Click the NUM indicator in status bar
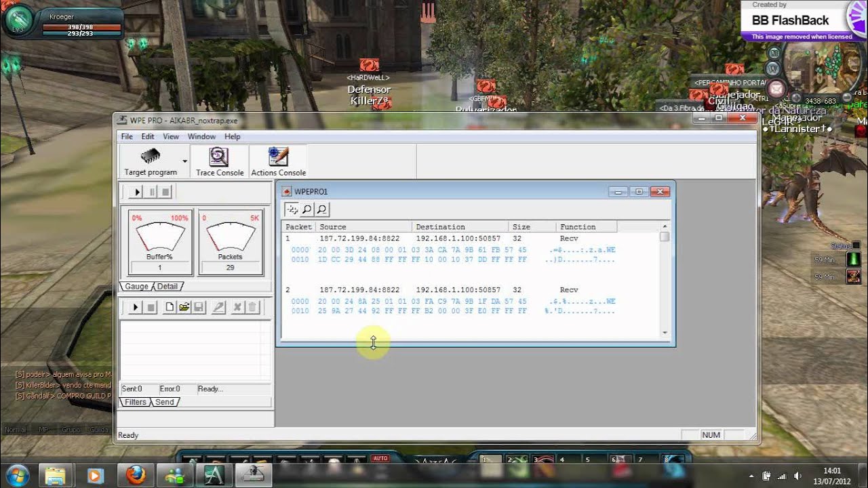 pos(711,435)
